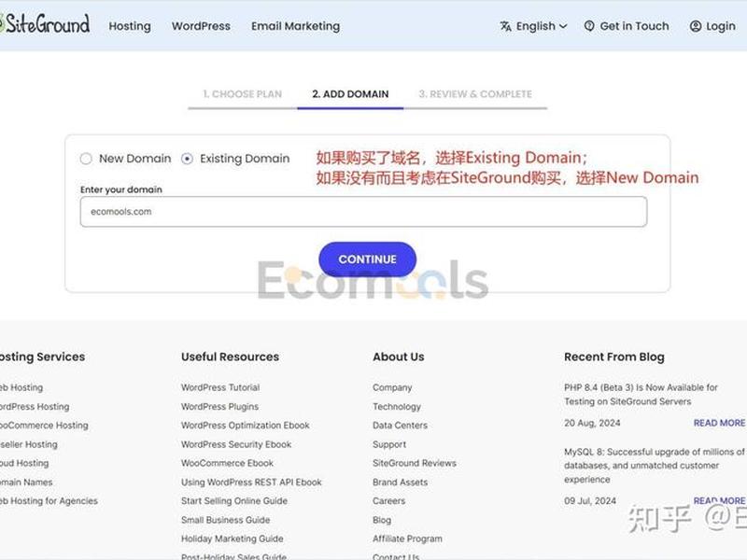The image size is (747, 560).
Task: Click the Login user icon
Action: 696,26
